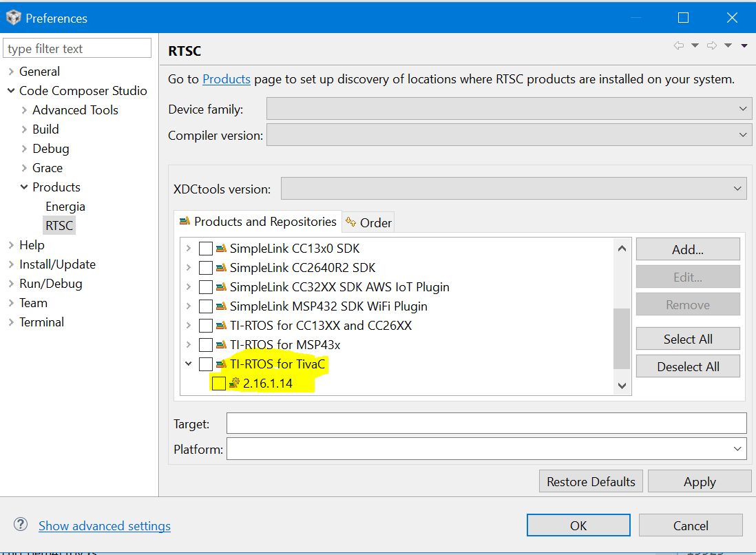This screenshot has width=756, height=555.
Task: Click the TI-RTOS for MSP43x product icon
Action: pyautogui.click(x=221, y=345)
